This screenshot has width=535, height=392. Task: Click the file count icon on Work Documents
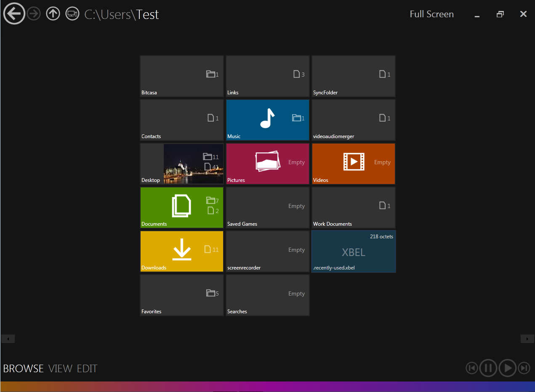tap(382, 205)
